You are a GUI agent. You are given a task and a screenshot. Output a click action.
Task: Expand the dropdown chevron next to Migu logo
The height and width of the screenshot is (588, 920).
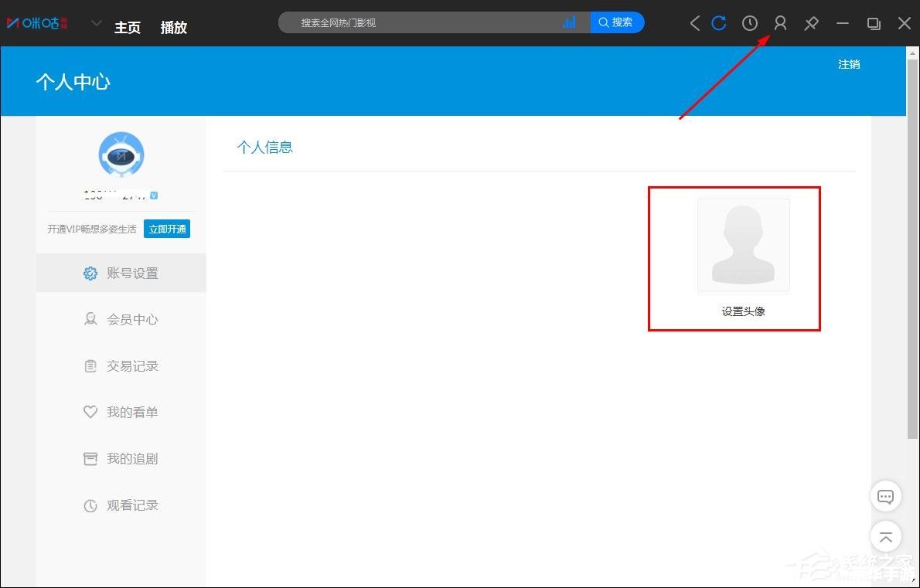pos(97,23)
